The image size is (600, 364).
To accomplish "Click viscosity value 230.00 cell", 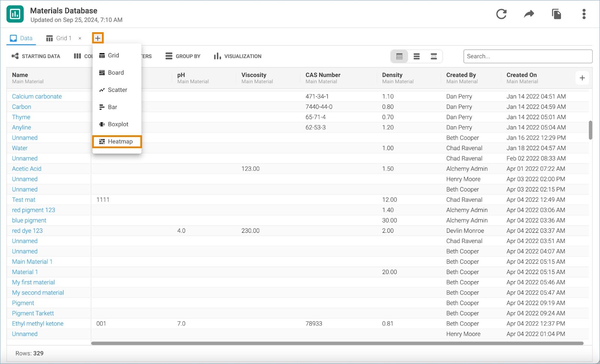I will pos(250,231).
